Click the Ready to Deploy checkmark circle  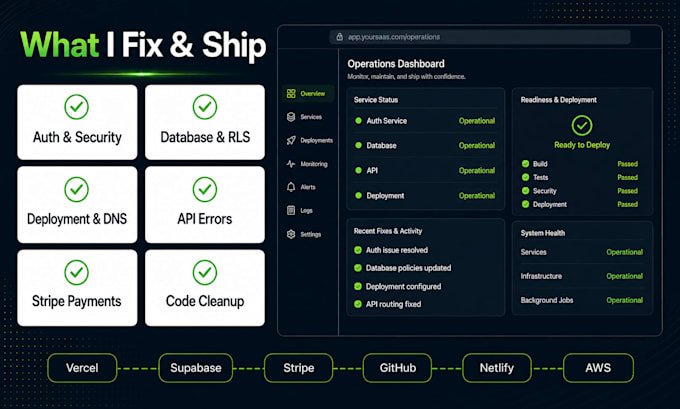click(x=582, y=126)
